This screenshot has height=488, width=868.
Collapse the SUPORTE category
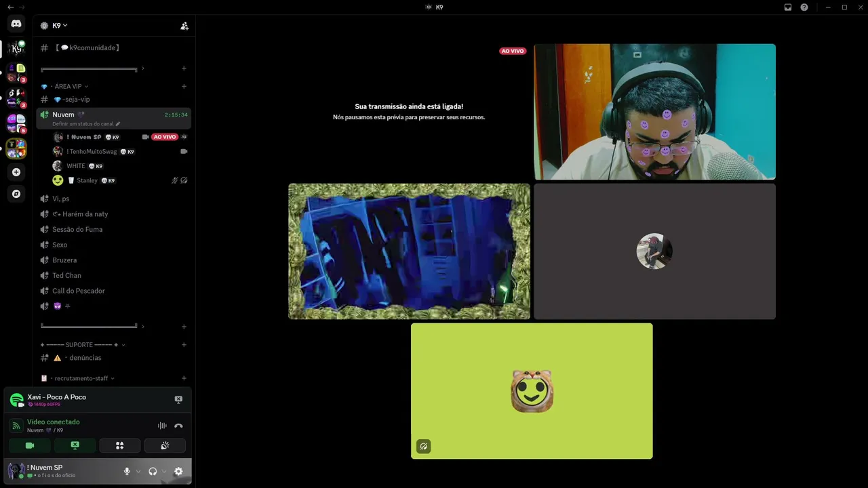[82, 345]
